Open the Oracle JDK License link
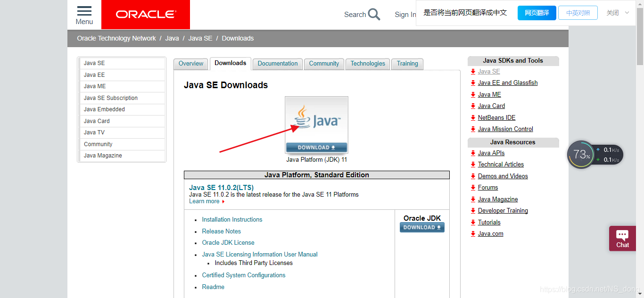The width and height of the screenshot is (644, 298). (x=228, y=243)
